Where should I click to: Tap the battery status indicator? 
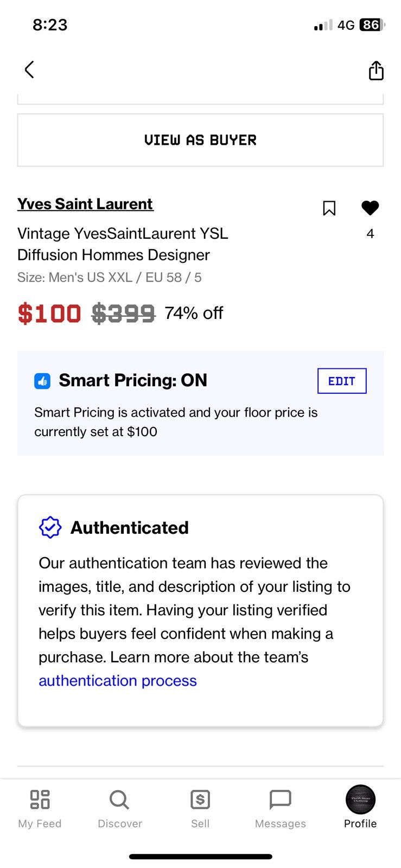click(372, 25)
